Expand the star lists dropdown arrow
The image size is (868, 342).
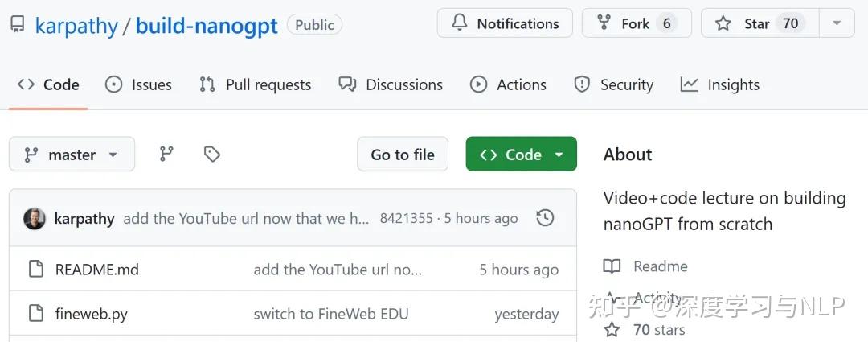click(x=837, y=23)
